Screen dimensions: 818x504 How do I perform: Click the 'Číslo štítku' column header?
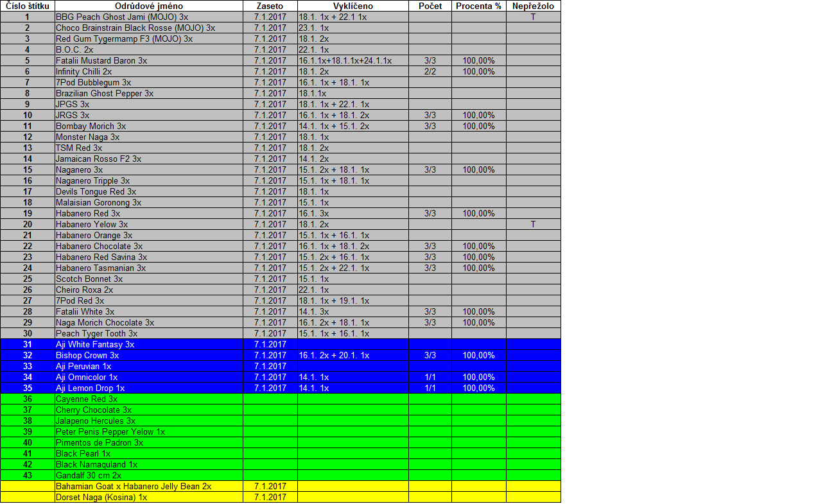pyautogui.click(x=27, y=6)
